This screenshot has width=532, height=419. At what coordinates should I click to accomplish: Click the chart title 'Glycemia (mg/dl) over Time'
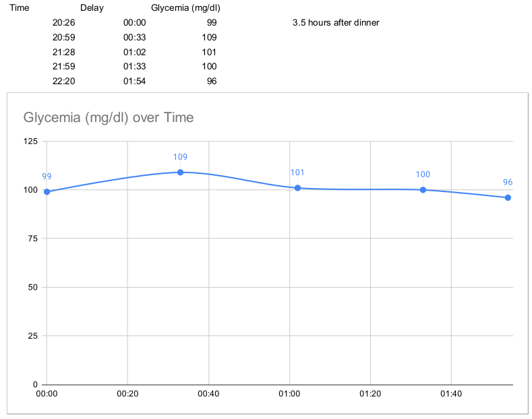point(109,118)
